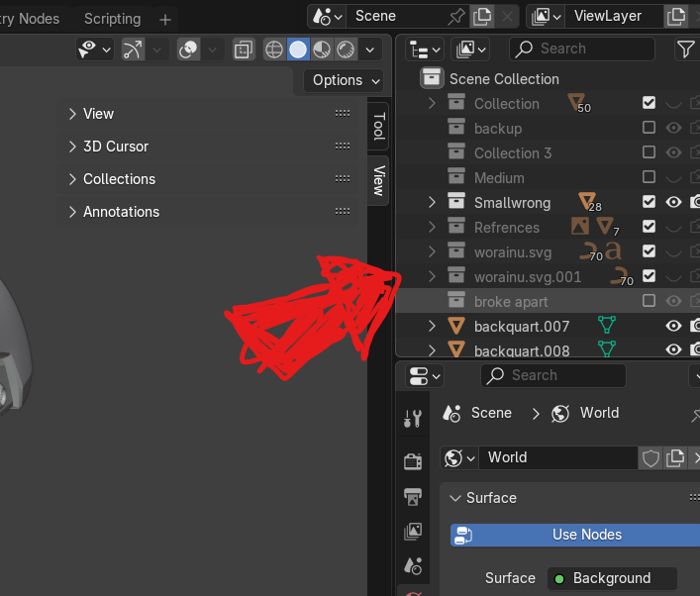This screenshot has width=700, height=596.
Task: Click the outliner Search field
Action: click(x=582, y=50)
